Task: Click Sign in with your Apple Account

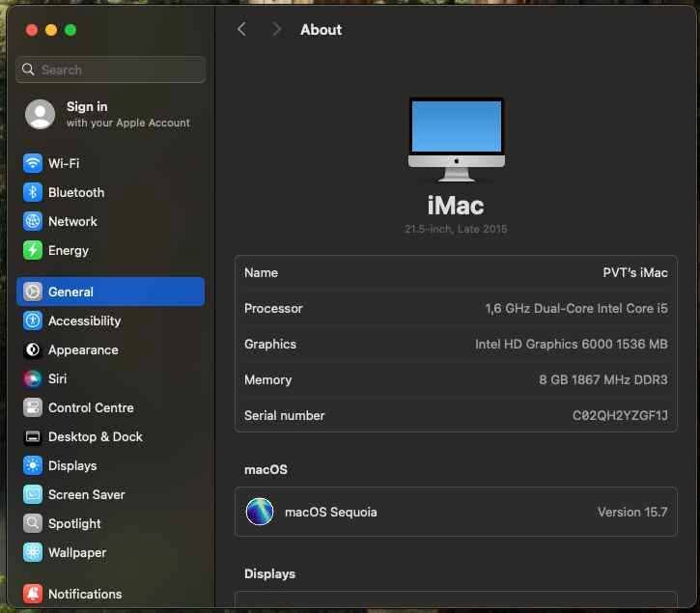Action: [110, 114]
